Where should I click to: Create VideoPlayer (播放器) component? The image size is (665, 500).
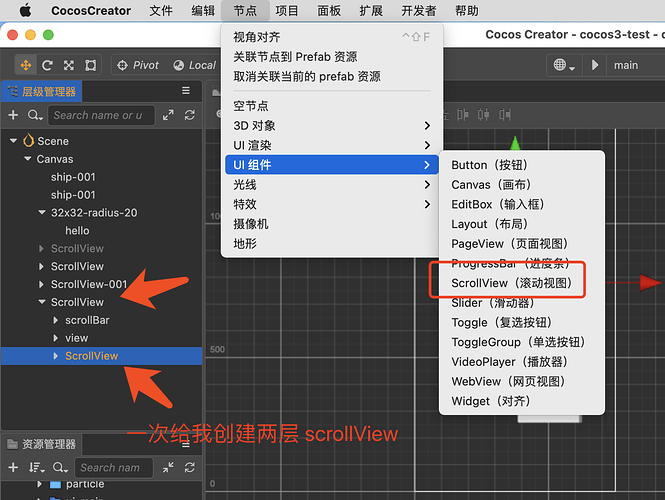click(x=522, y=362)
